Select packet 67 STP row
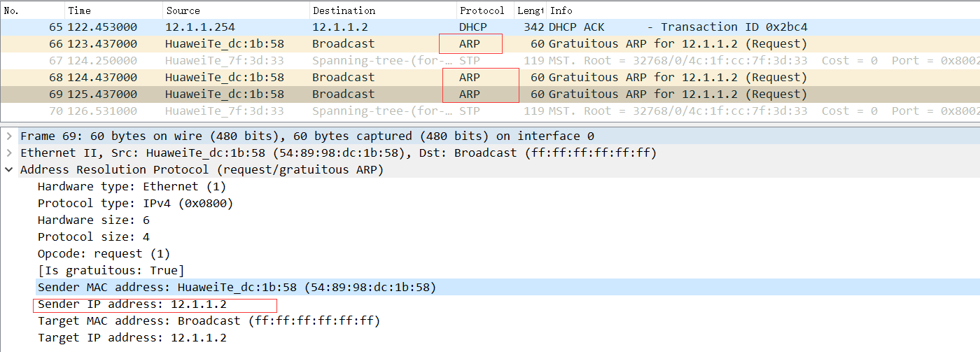This screenshot has height=352, width=980. pyautogui.click(x=490, y=61)
